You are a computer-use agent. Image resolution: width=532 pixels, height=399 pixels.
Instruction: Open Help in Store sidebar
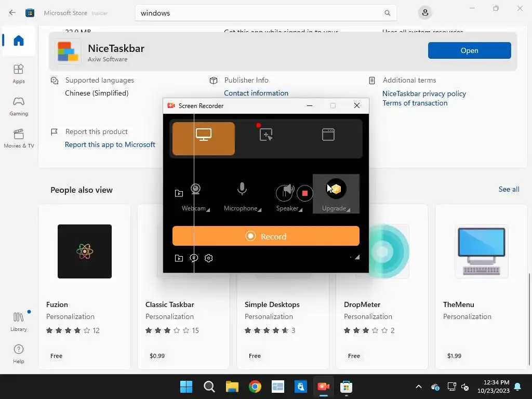(19, 354)
